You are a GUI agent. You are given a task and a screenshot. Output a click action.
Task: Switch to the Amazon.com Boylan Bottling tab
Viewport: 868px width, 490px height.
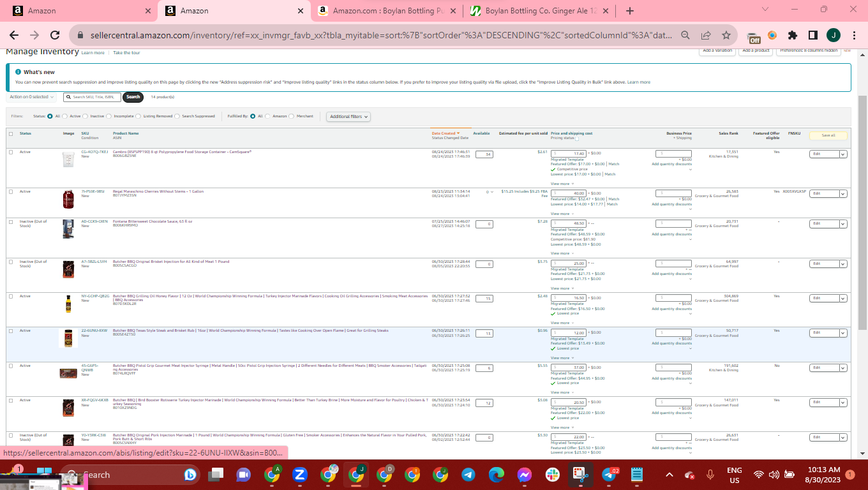(x=388, y=11)
